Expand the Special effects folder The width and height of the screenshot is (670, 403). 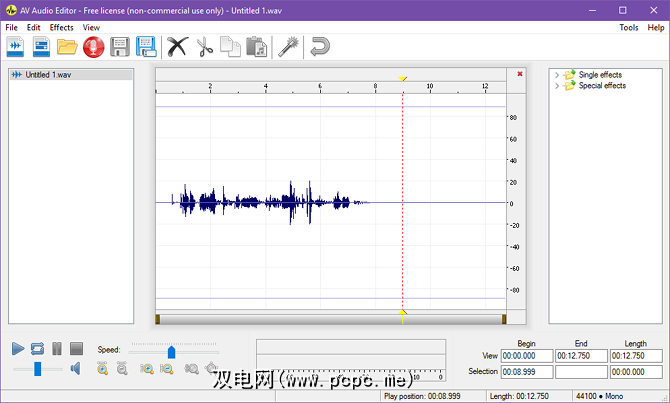click(557, 86)
